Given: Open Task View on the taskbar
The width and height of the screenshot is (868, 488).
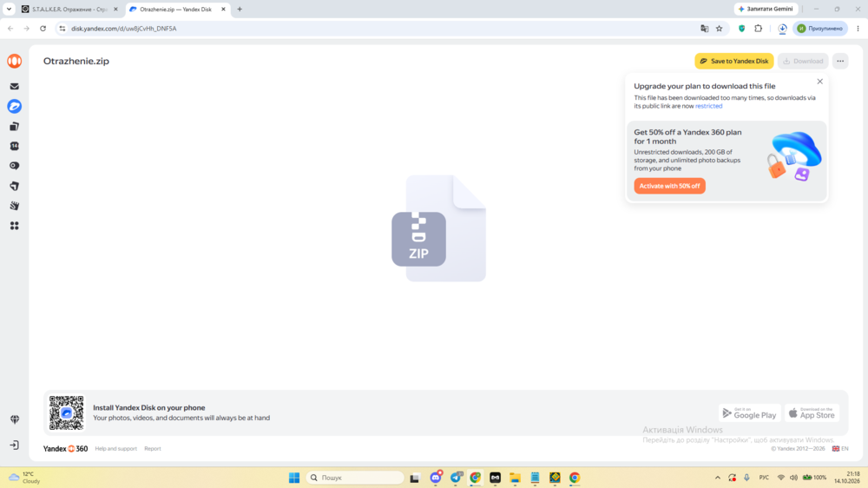Looking at the screenshot, I should [415, 478].
